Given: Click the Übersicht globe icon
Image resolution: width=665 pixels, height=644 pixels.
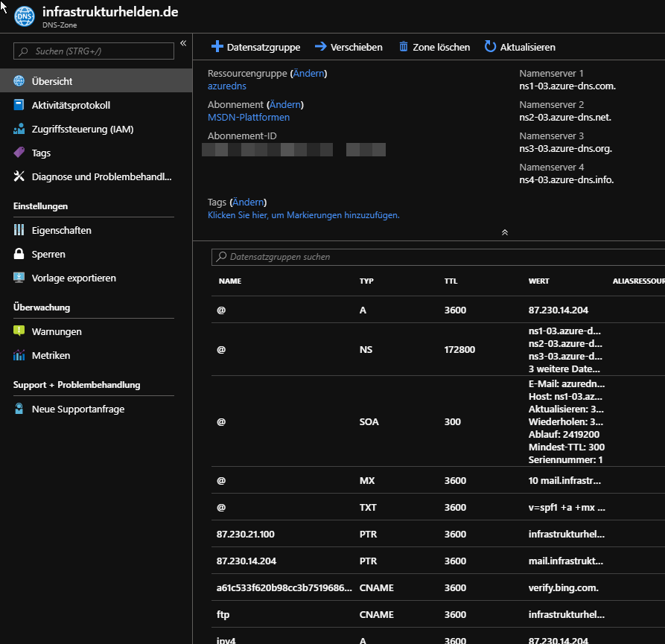Looking at the screenshot, I should click(19, 80).
